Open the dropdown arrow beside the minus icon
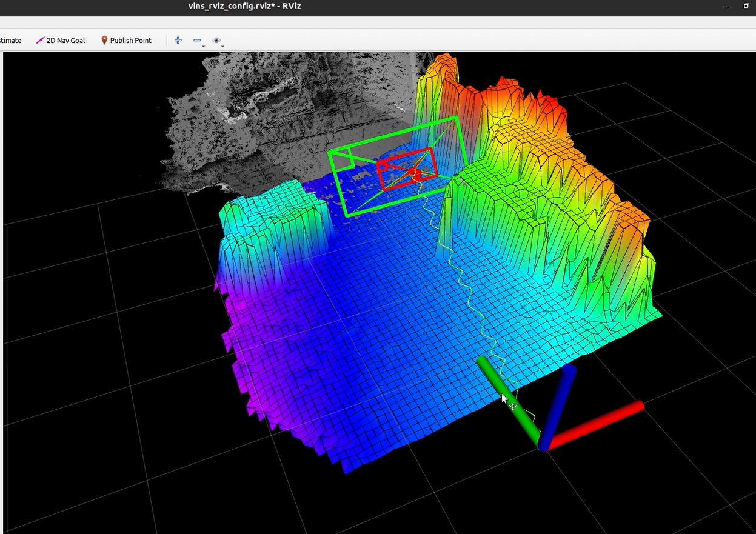Screen dimensions: 756x534 (203, 46)
